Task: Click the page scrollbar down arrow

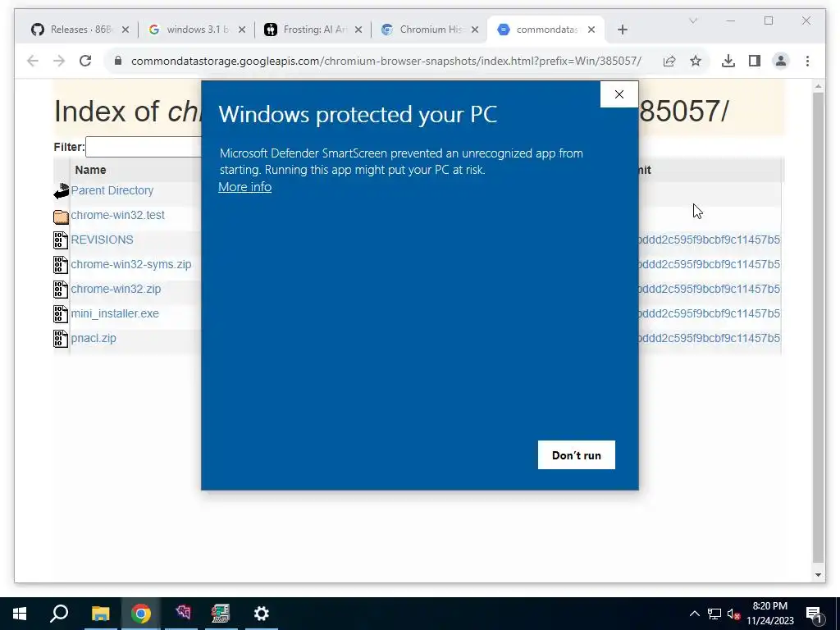Action: point(818,575)
